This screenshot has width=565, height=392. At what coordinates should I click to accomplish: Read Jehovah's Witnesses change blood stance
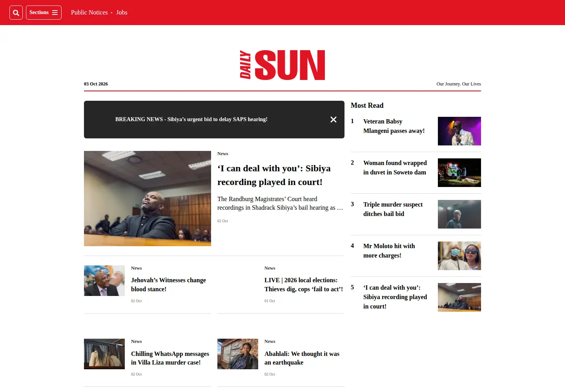pyautogui.click(x=168, y=285)
